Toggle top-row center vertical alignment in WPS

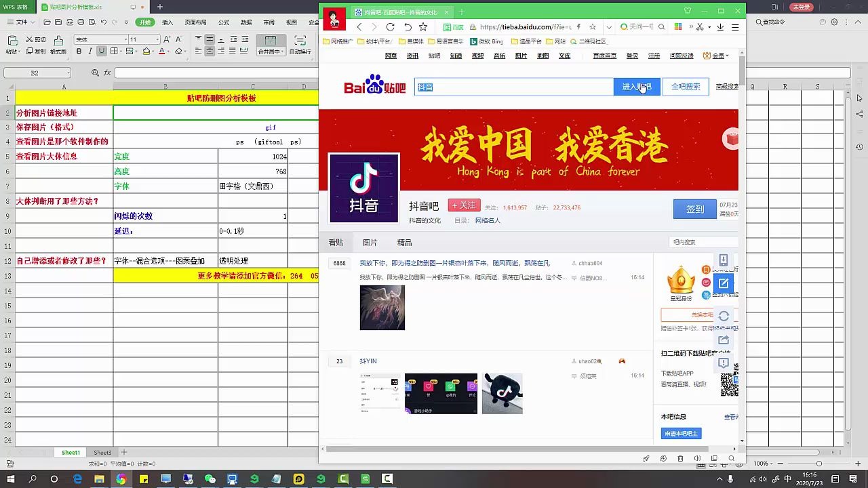pos(210,40)
